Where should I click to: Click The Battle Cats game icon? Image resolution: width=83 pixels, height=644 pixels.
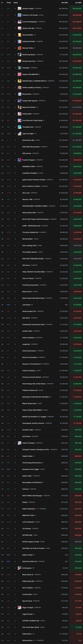(x=20, y=127)
